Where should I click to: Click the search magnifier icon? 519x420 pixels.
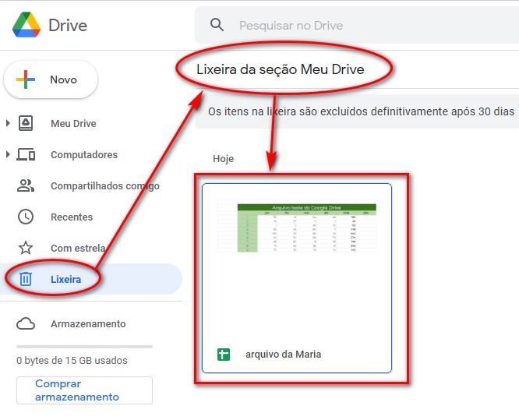point(217,25)
